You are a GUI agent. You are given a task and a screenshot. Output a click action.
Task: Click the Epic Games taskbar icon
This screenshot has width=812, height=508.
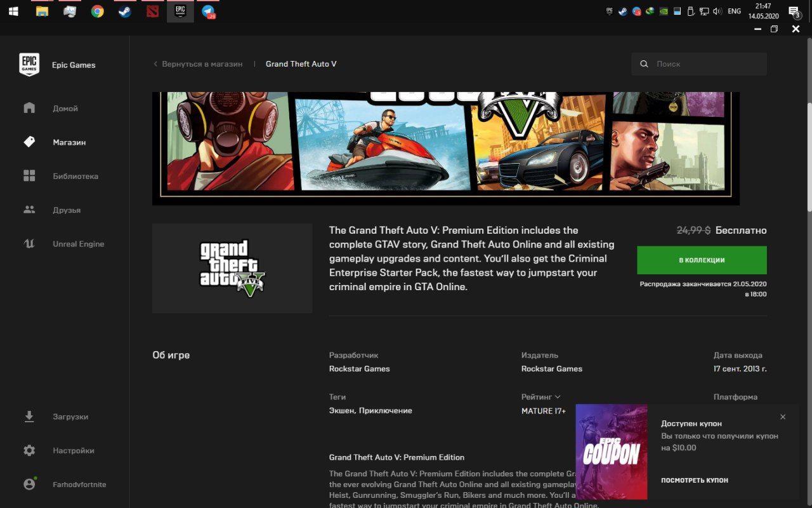pos(180,11)
